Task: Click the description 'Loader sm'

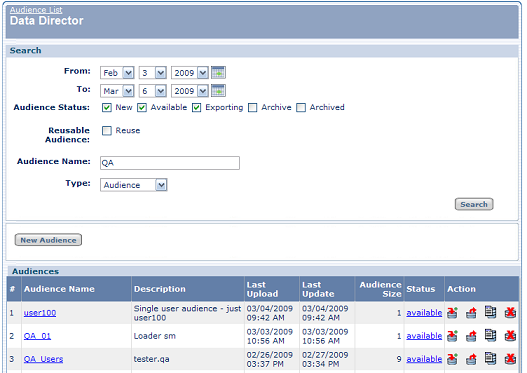Action: 155,336
